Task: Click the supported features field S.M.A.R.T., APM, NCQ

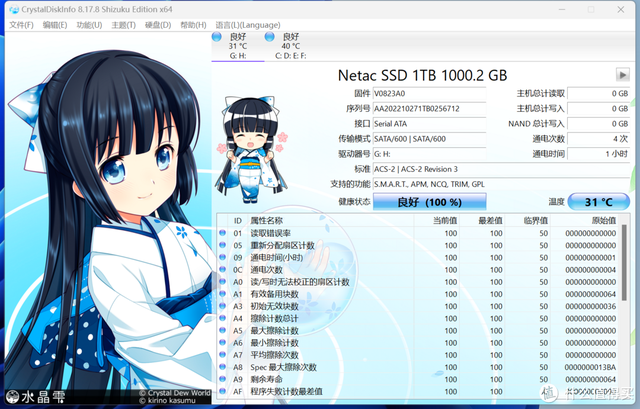Action: pyautogui.click(x=501, y=184)
